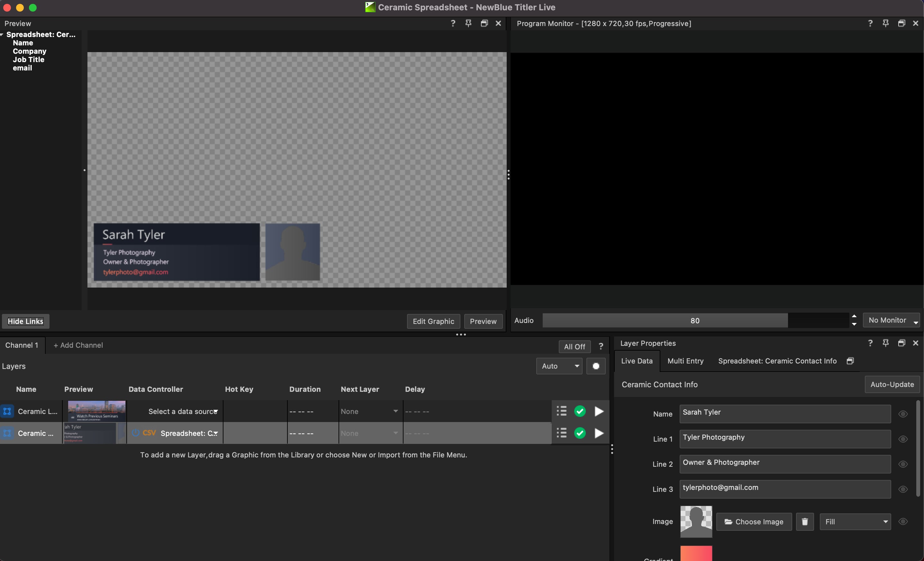Click the Edit Graphic button
The height and width of the screenshot is (561, 924).
(433, 321)
